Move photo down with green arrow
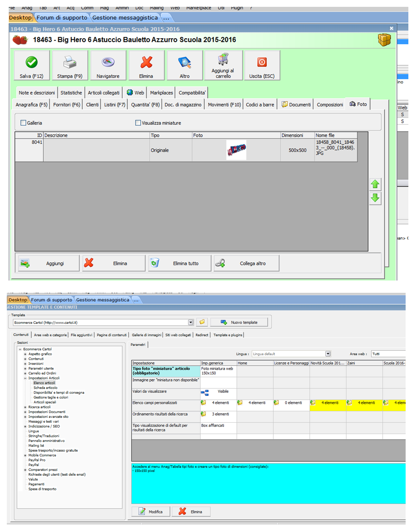 (375, 198)
